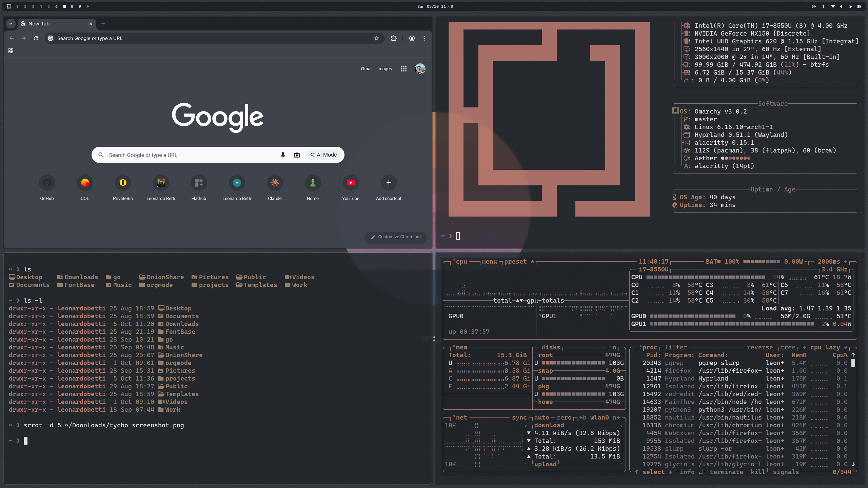Open the YouTube shortcut tile
The width and height of the screenshot is (868, 488).
(351, 183)
